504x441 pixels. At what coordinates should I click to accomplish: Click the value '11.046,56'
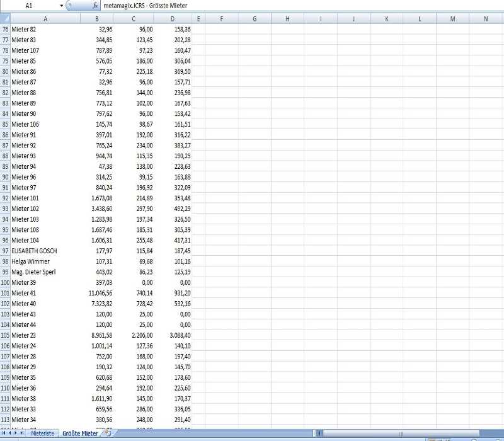click(100, 293)
